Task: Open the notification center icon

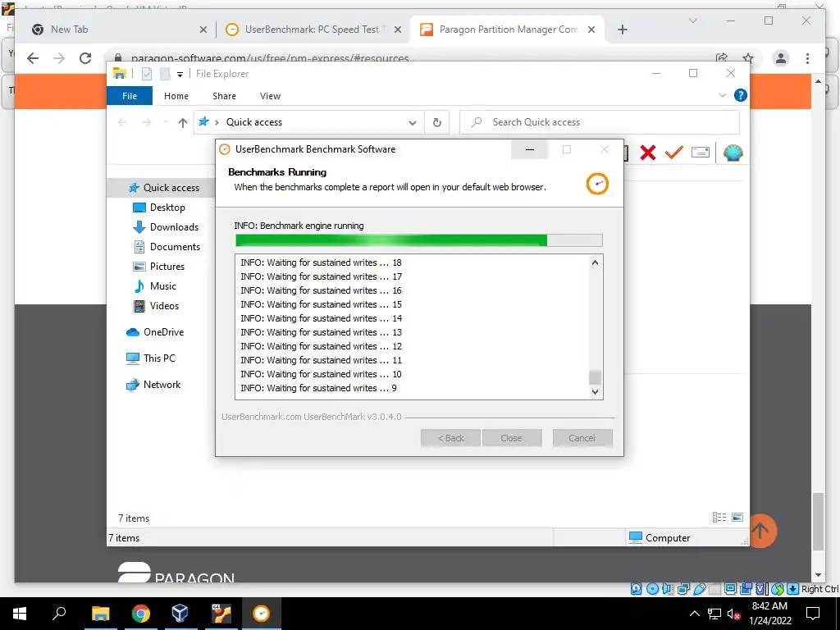Action: [x=813, y=614]
